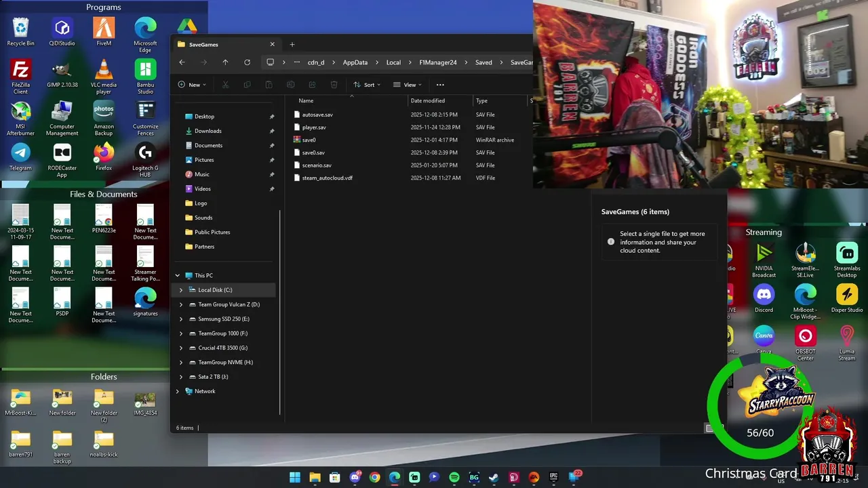The width and height of the screenshot is (868, 488).
Task: Open the Bambu Studio desktop icon
Action: pos(145,77)
